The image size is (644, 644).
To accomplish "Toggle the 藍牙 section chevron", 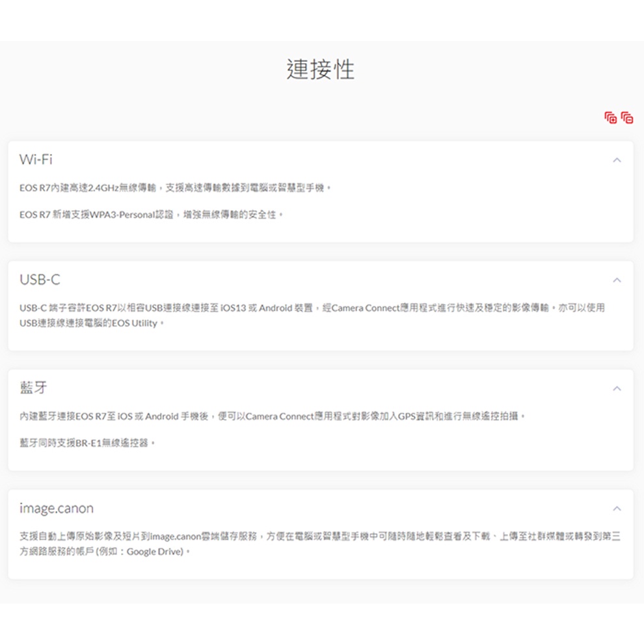I will coord(617,388).
